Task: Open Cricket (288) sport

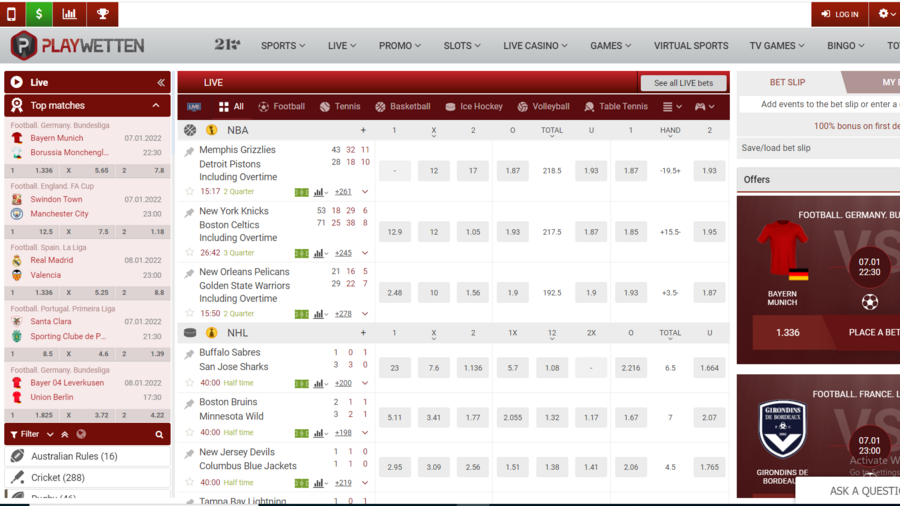Action: click(87, 477)
